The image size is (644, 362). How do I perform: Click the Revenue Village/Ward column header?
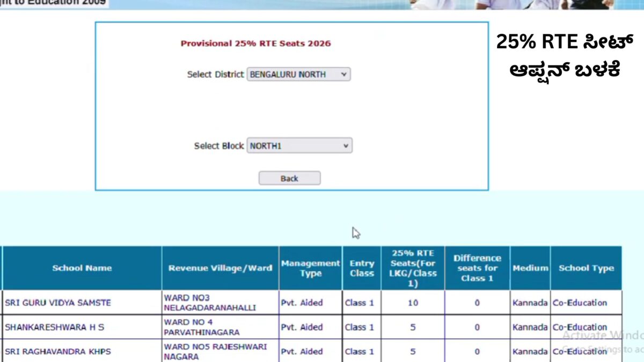tap(220, 268)
